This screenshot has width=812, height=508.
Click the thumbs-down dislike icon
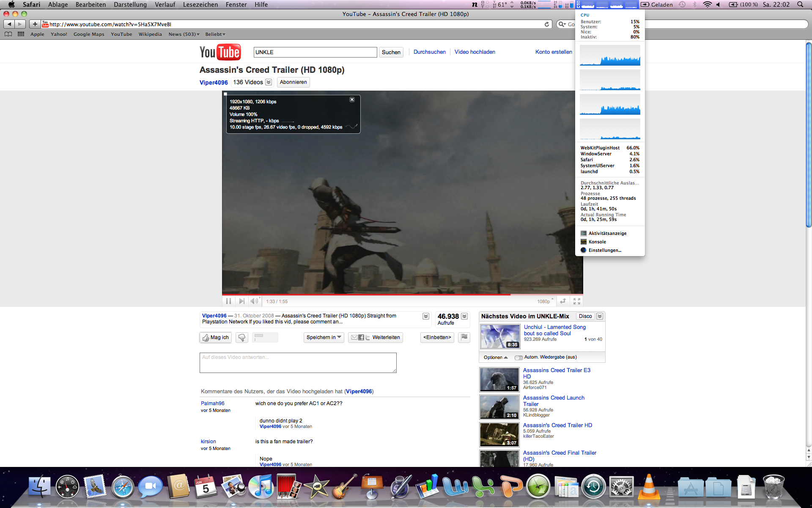coord(242,337)
